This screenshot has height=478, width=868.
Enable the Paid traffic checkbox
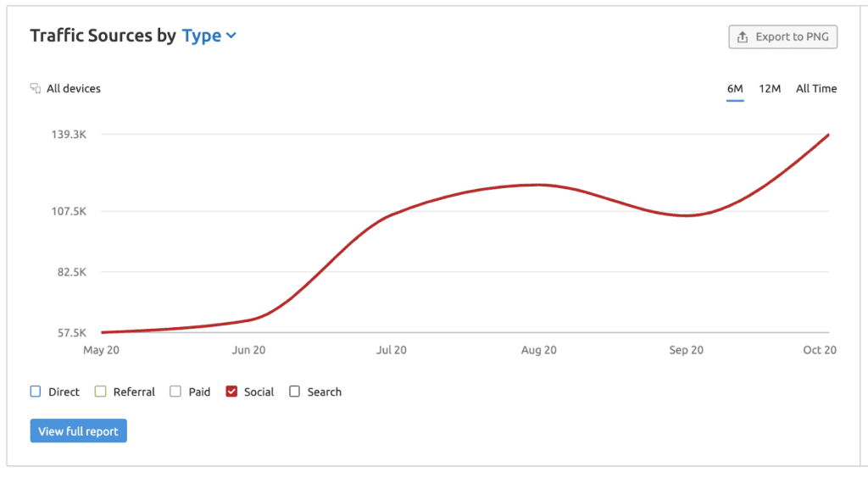[x=175, y=392]
